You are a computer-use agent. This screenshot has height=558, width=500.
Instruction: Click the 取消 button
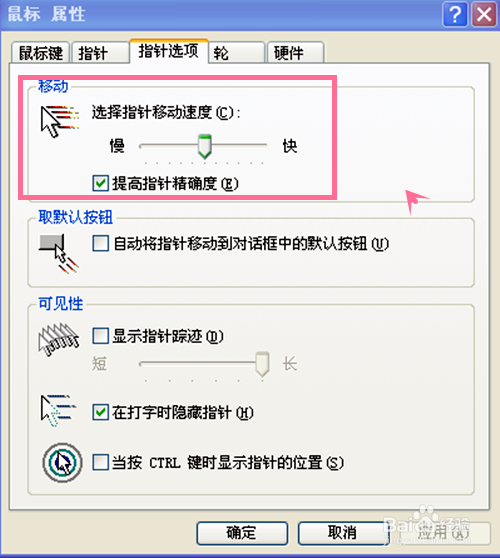tap(342, 533)
